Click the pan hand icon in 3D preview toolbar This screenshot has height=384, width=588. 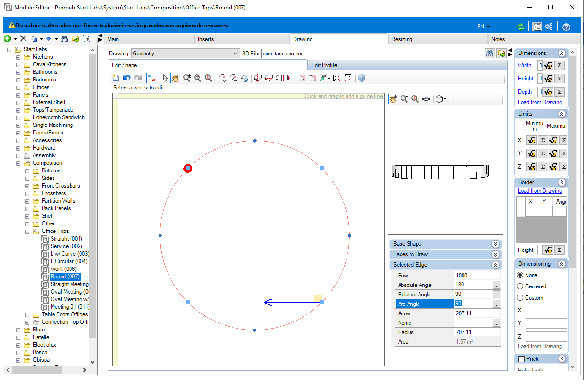coord(393,99)
